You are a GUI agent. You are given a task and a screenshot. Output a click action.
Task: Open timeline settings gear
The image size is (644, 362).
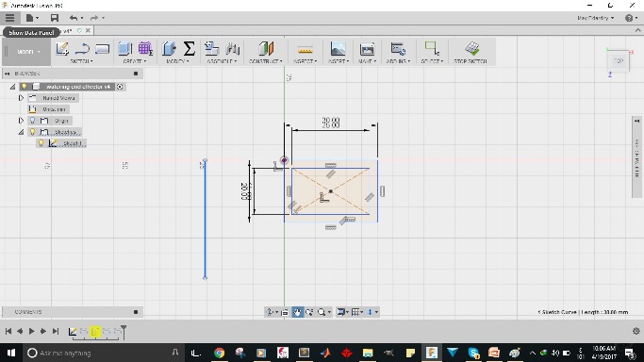[636, 331]
